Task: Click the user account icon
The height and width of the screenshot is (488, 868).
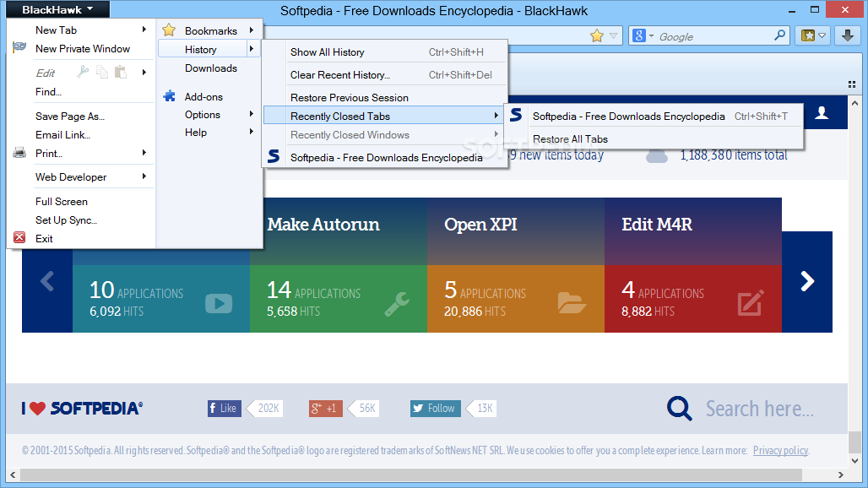Action: (822, 113)
